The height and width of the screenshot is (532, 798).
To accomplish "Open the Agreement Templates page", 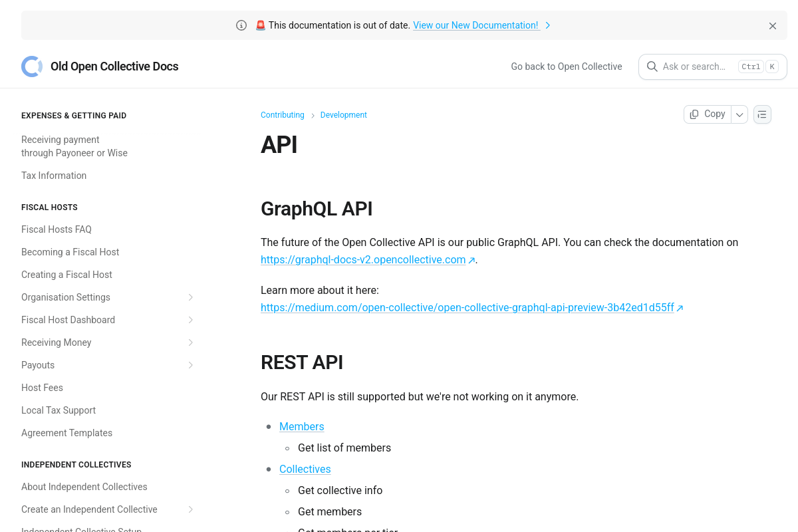I will click(x=66, y=433).
